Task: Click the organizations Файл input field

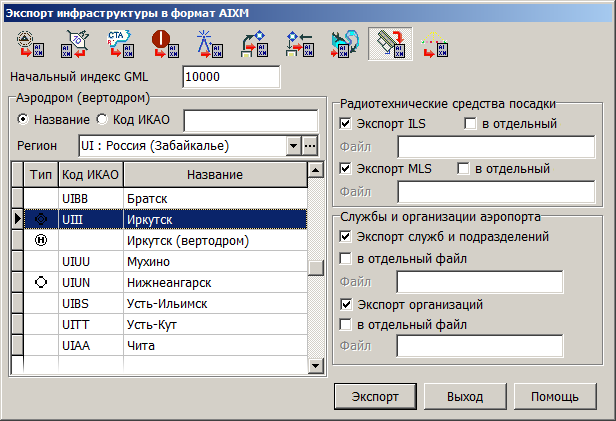Action: click(480, 346)
